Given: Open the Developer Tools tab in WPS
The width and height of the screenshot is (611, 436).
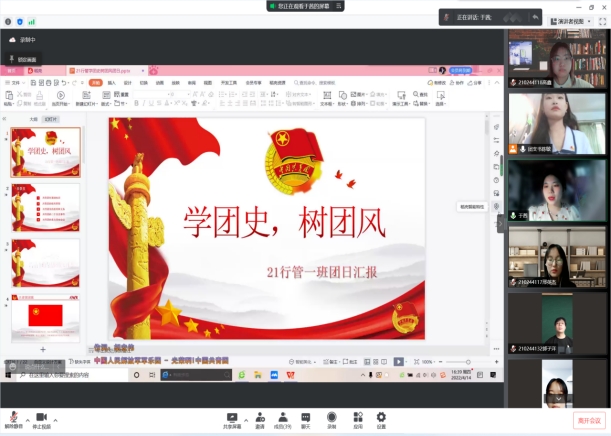Looking at the screenshot, I should [229, 83].
